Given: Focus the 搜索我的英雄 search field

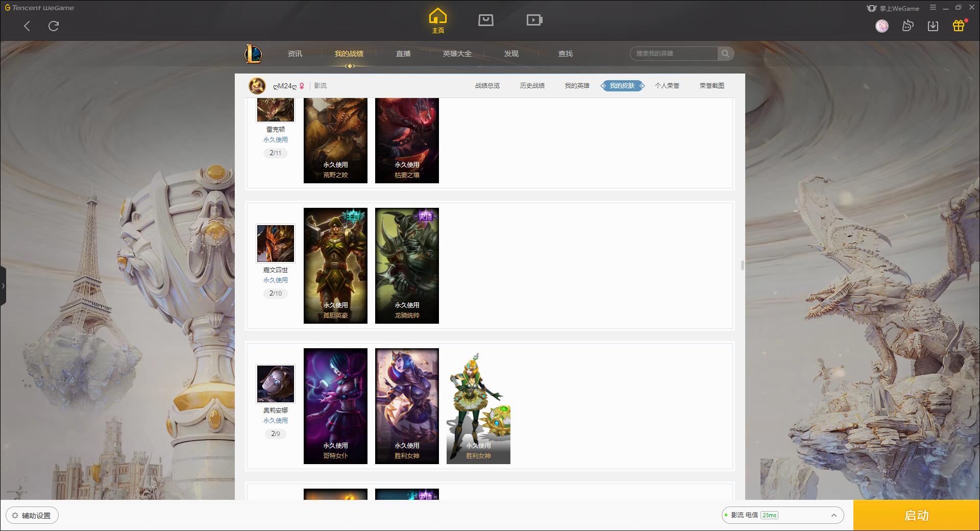Looking at the screenshot, I should click(x=674, y=54).
